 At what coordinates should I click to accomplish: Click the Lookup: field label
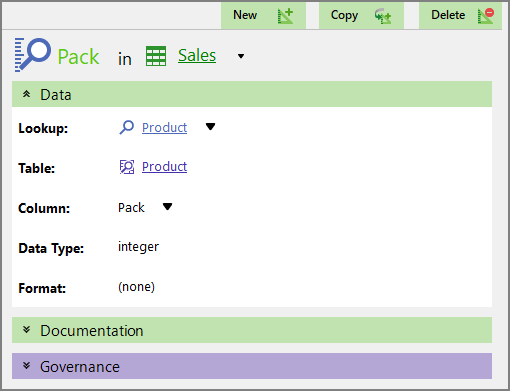pos(43,128)
